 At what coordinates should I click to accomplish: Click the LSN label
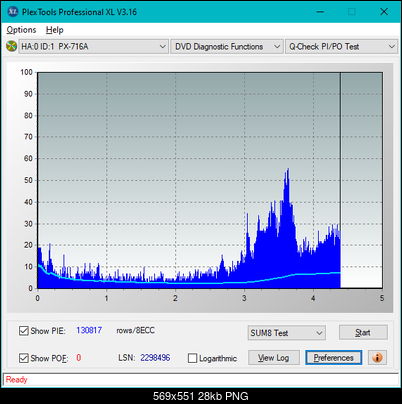pyautogui.click(x=127, y=358)
